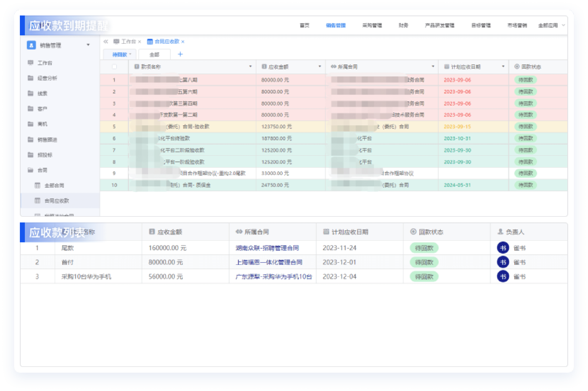Click the open 合同 folder icon

30,170
